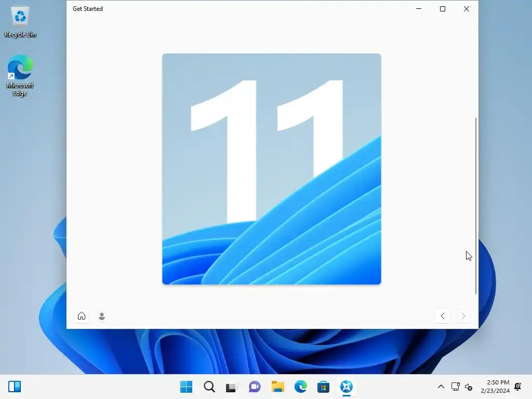The image size is (532, 399).
Task: Click the Get Started window title
Action: click(87, 9)
